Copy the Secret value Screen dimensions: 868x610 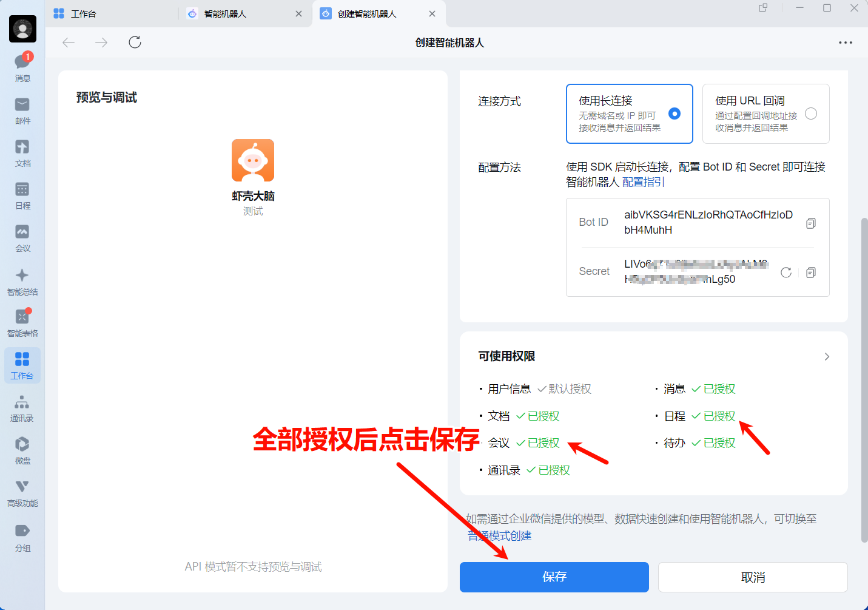(x=811, y=273)
